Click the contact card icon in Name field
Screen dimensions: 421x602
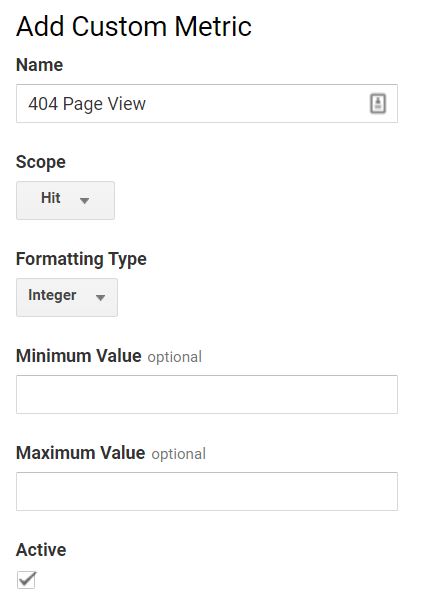pos(378,104)
